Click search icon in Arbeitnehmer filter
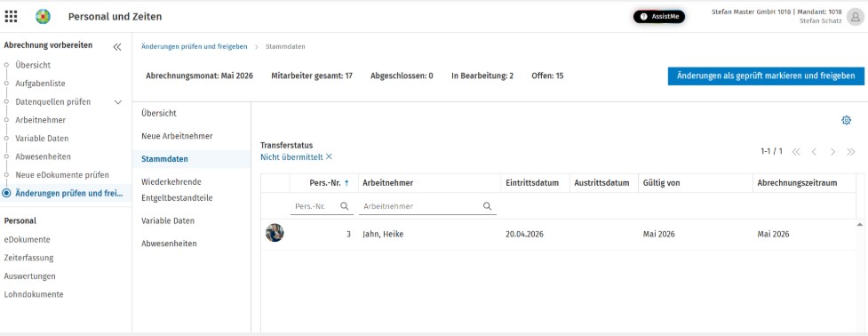This screenshot has height=336, width=868. [487, 206]
